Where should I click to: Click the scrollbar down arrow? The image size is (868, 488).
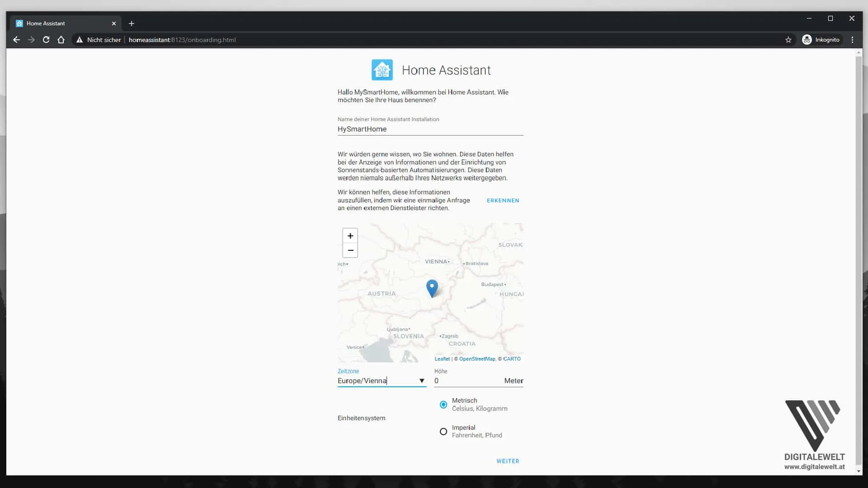[x=859, y=471]
